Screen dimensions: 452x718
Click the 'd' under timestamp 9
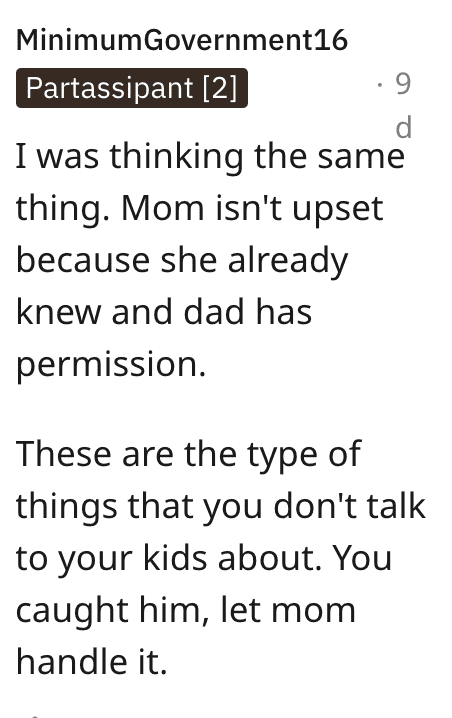click(403, 128)
